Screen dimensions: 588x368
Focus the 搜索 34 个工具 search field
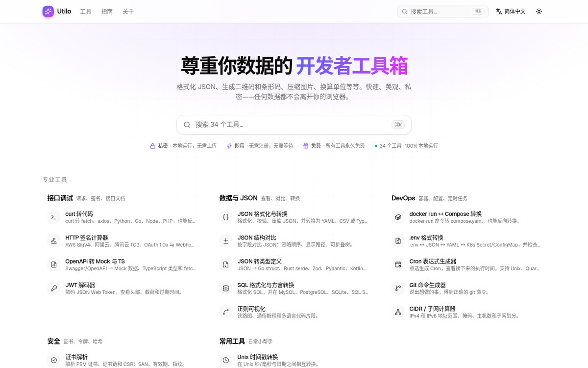(294, 125)
